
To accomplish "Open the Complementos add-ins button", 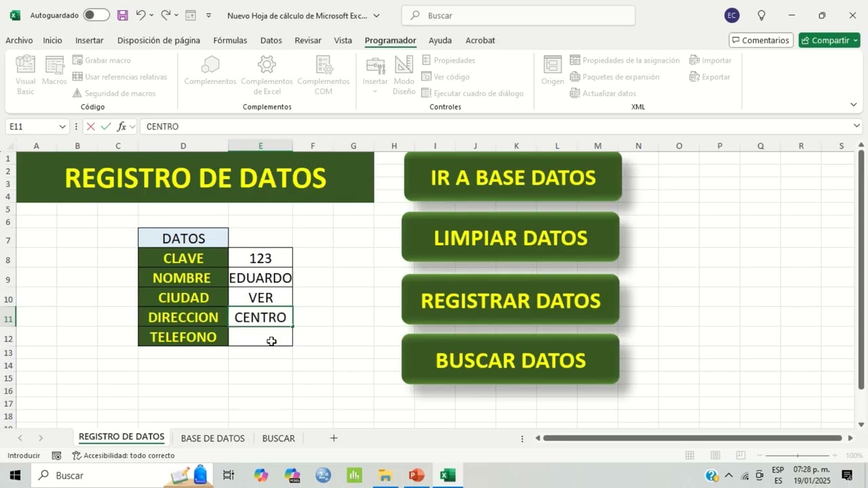I will [210, 70].
